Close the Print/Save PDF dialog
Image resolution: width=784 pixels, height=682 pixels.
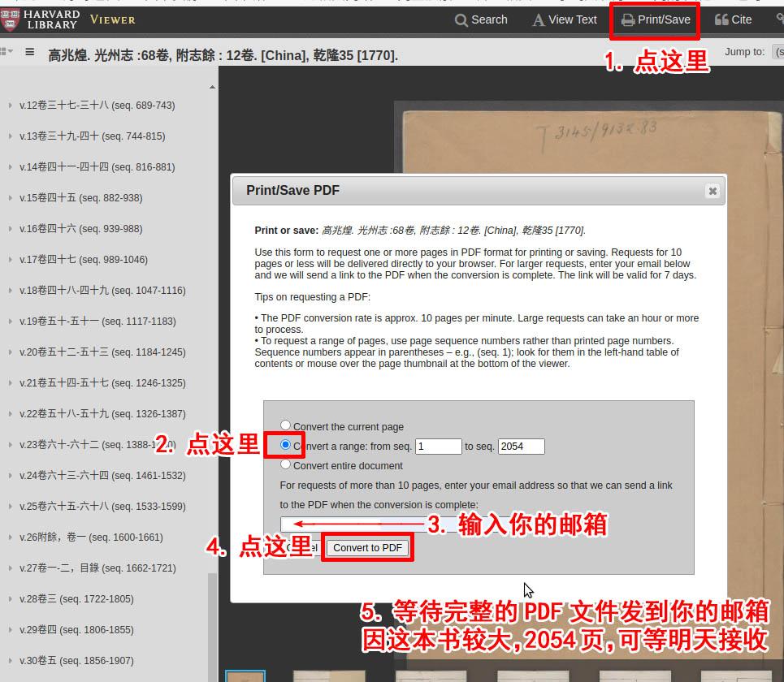coord(713,191)
